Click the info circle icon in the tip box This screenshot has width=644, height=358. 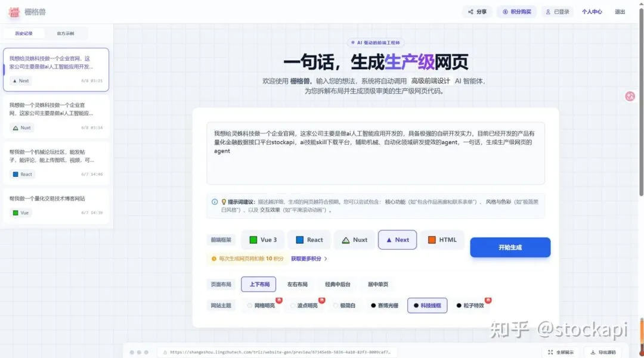(215, 202)
